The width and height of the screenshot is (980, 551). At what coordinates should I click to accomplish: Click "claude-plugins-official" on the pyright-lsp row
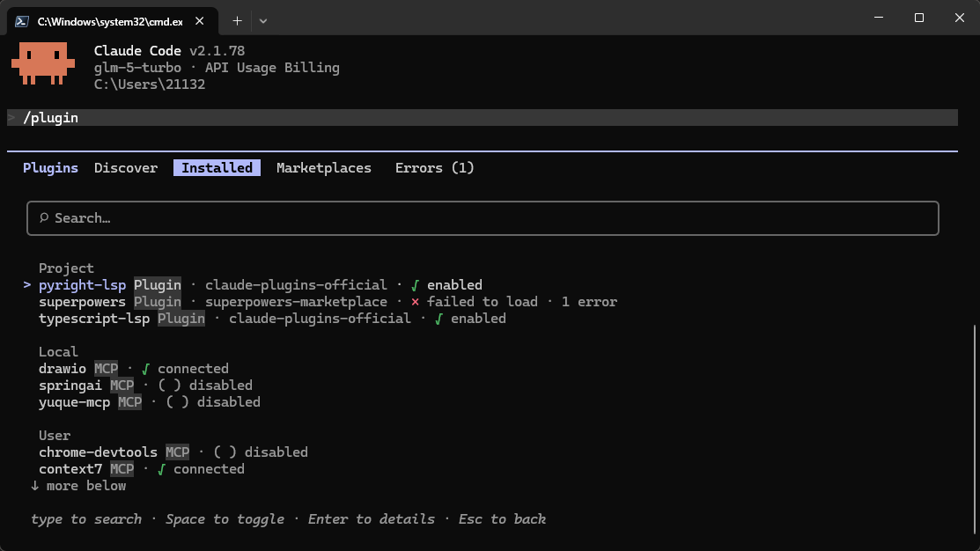click(296, 285)
